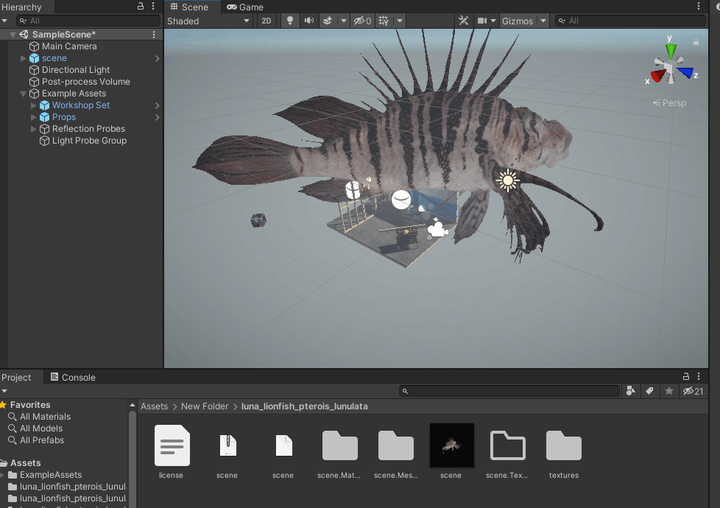This screenshot has height=508, width=720.
Task: Open SampleScene options kebab menu
Action: point(154,34)
